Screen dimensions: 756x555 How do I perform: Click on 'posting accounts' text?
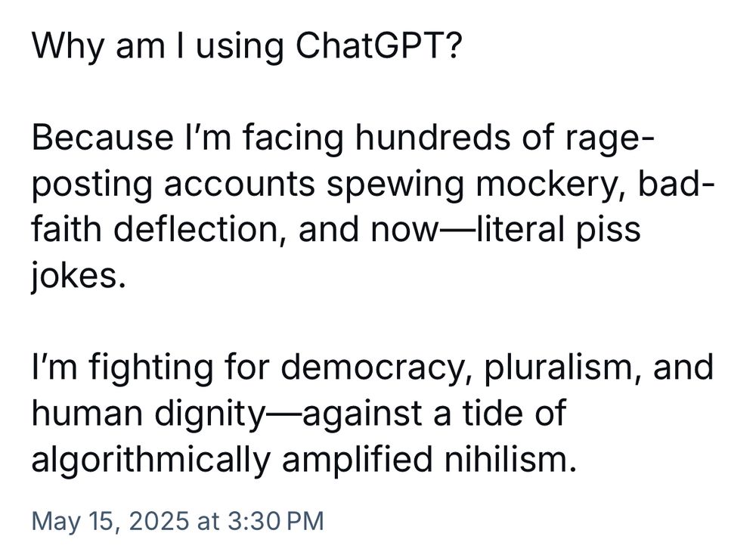[x=173, y=184]
